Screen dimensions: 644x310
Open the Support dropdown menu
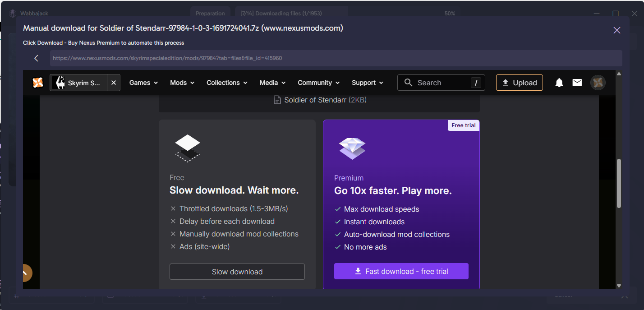(x=368, y=83)
